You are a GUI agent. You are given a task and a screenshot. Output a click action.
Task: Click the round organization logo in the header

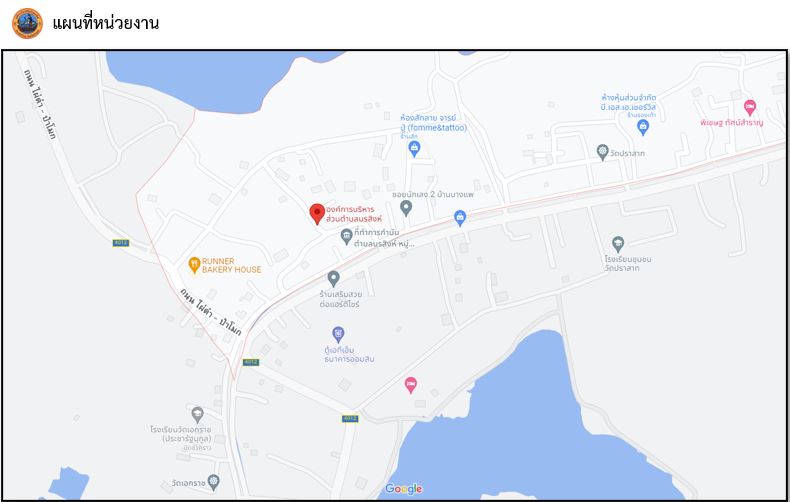(27, 23)
